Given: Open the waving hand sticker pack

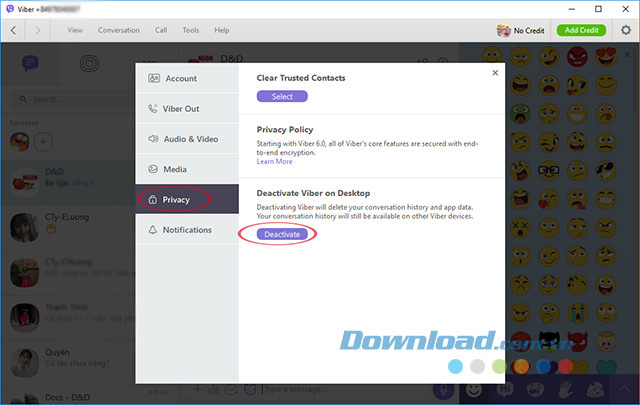Looking at the screenshot, I should [566, 390].
